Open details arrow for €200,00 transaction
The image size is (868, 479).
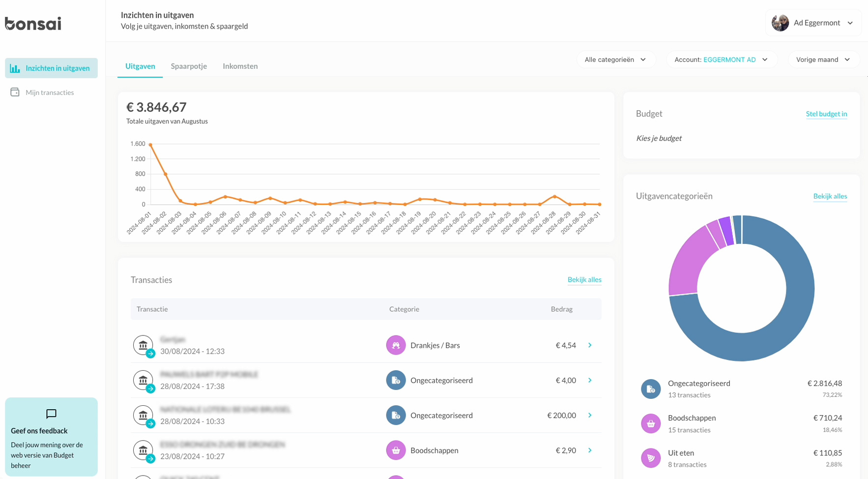pos(590,415)
